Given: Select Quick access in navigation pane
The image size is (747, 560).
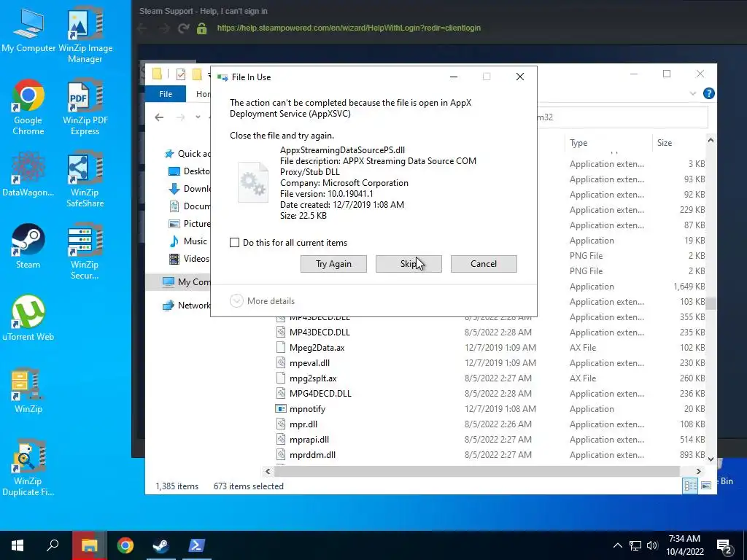Looking at the screenshot, I should [187, 153].
